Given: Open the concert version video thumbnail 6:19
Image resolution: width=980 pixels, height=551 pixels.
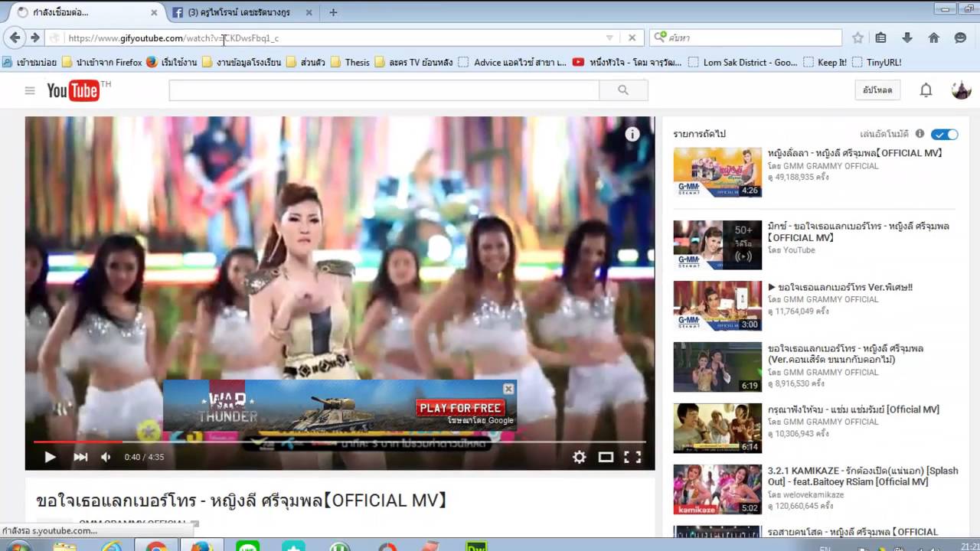Looking at the screenshot, I should (717, 367).
